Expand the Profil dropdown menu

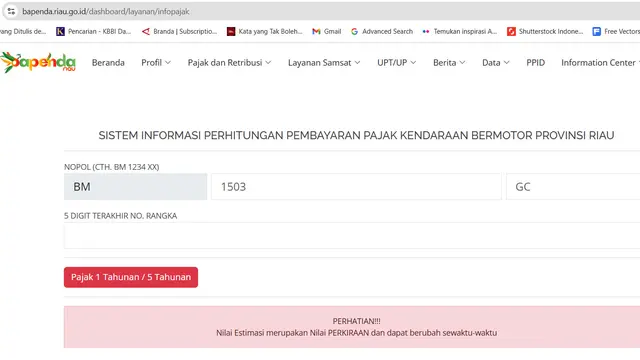coord(156,62)
